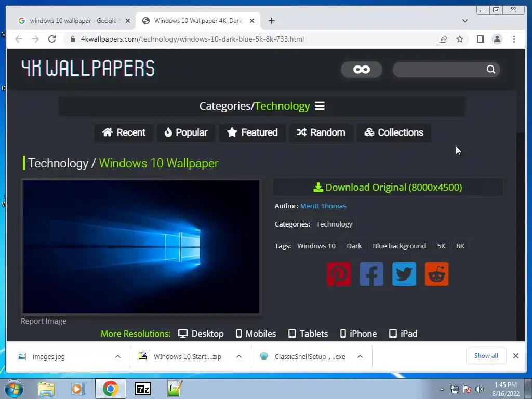This screenshot has width=532, height=399.
Task: Show hidden system tray icons
Action: tap(442, 389)
